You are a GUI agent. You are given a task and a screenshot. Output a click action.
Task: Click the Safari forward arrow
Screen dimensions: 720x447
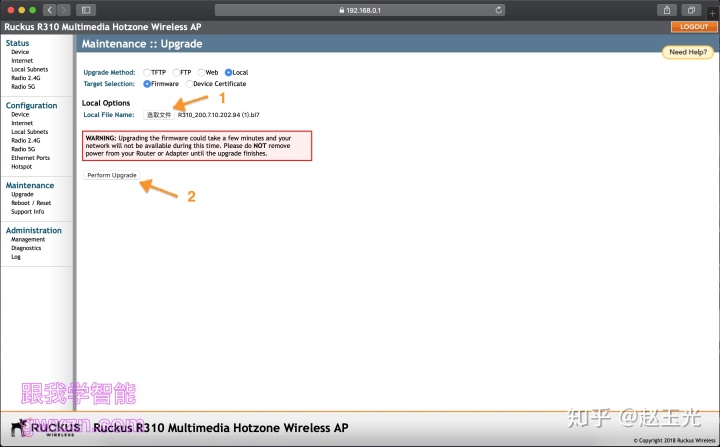click(64, 10)
